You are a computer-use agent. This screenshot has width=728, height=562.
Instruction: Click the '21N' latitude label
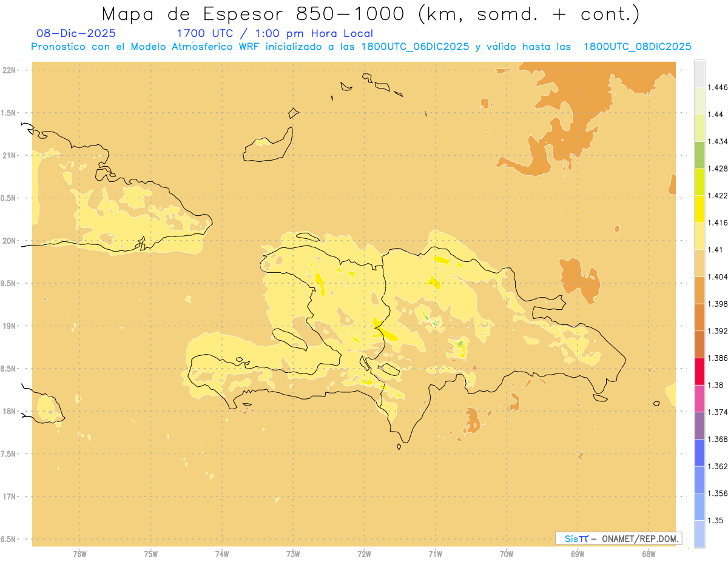point(10,156)
